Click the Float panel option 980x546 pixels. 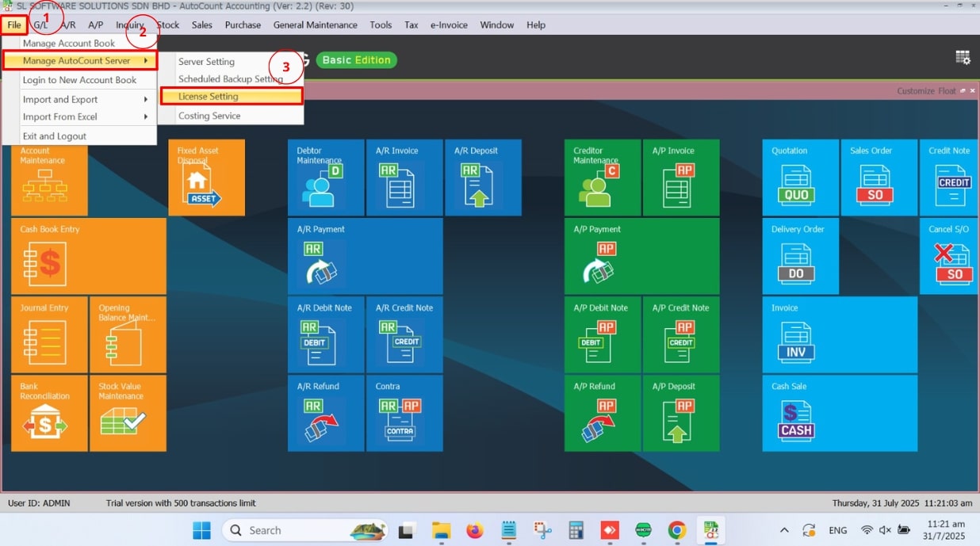[x=947, y=91]
